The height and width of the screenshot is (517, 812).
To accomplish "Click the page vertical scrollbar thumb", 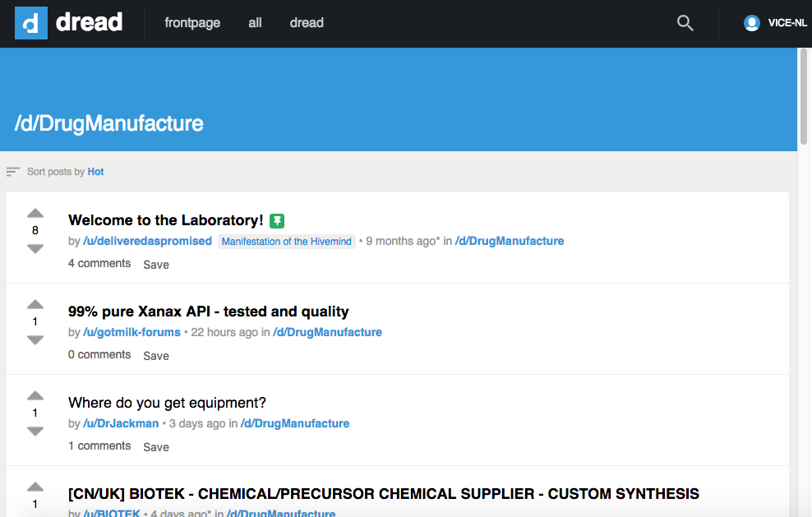I will tap(804, 96).
